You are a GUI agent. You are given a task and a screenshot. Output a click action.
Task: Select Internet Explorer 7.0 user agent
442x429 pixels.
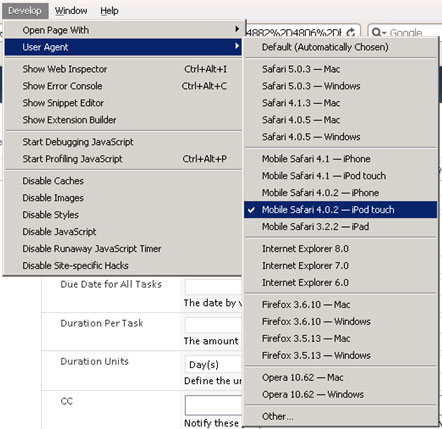[x=340, y=266]
